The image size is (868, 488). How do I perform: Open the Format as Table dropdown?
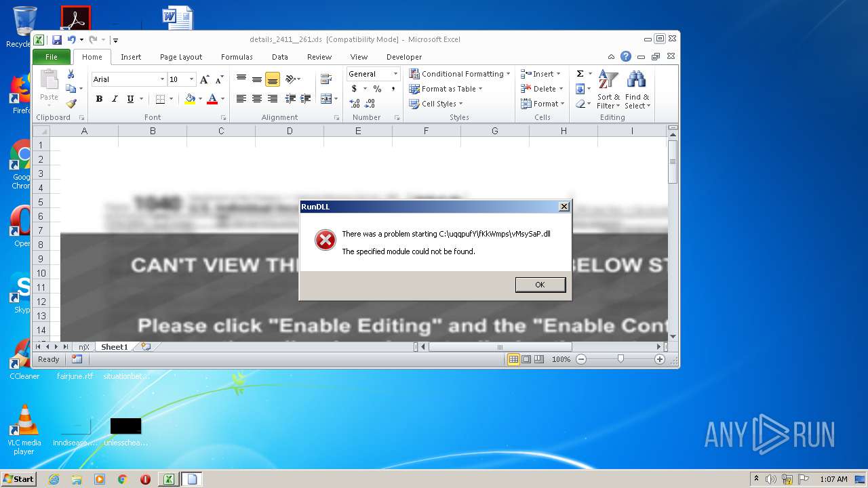[x=446, y=89]
